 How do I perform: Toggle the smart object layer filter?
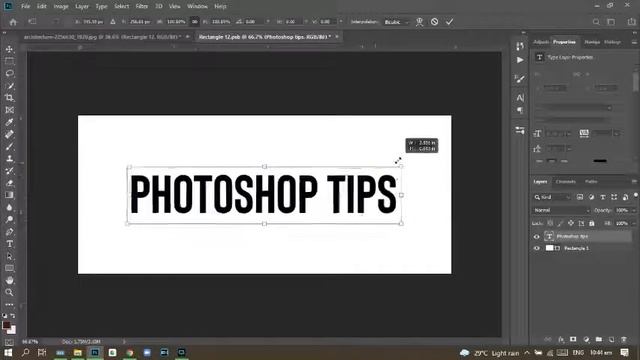pos(625,197)
